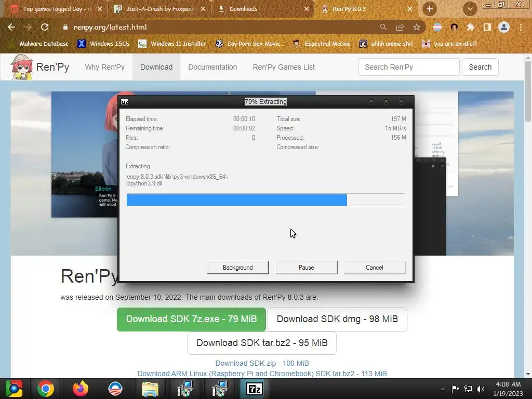Open File Explorer folder on taskbar

point(150,389)
